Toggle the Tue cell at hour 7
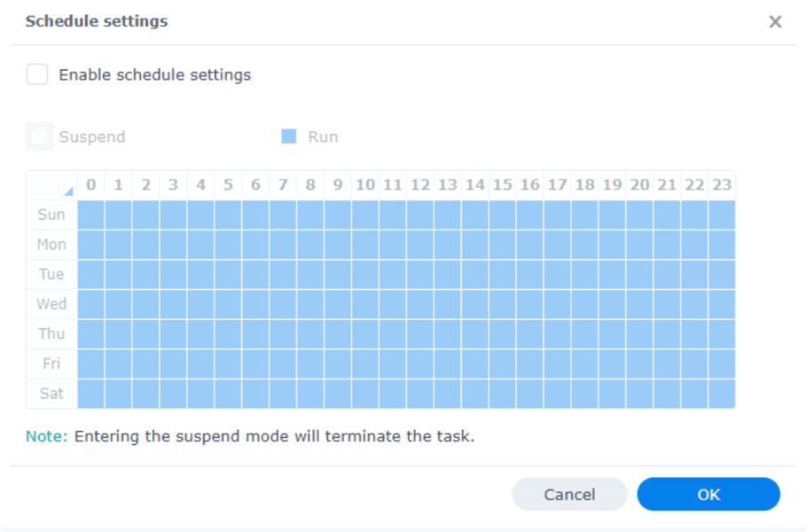 (x=283, y=274)
